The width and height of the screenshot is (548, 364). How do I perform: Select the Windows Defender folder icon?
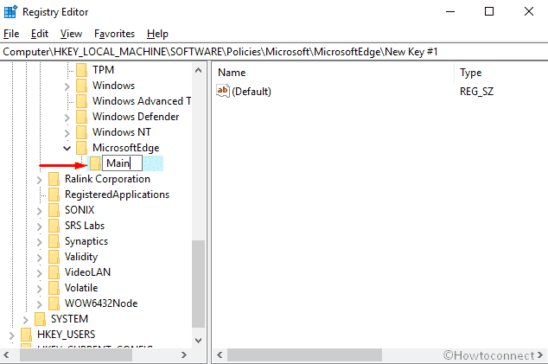pos(82,117)
